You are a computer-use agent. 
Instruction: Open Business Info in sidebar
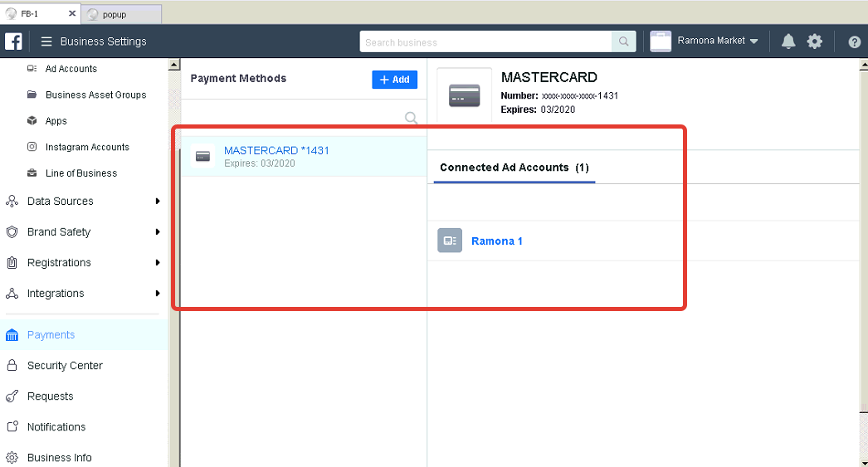pos(59,458)
